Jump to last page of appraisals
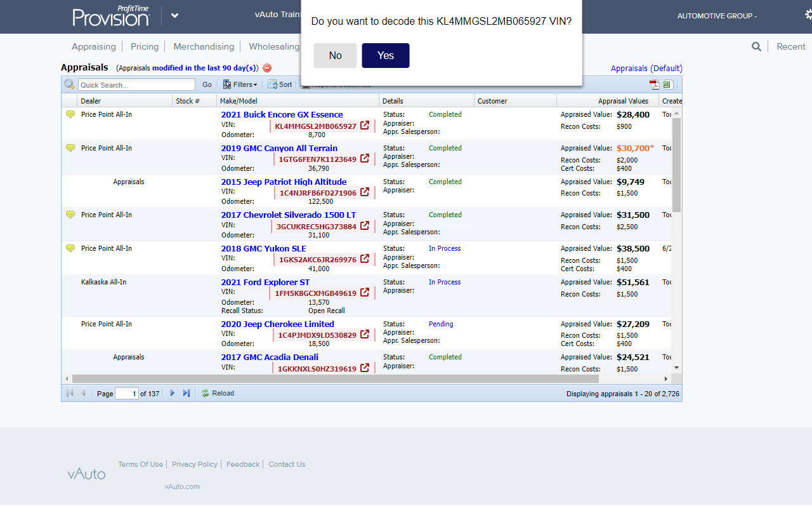This screenshot has height=508, width=812. 187,393
